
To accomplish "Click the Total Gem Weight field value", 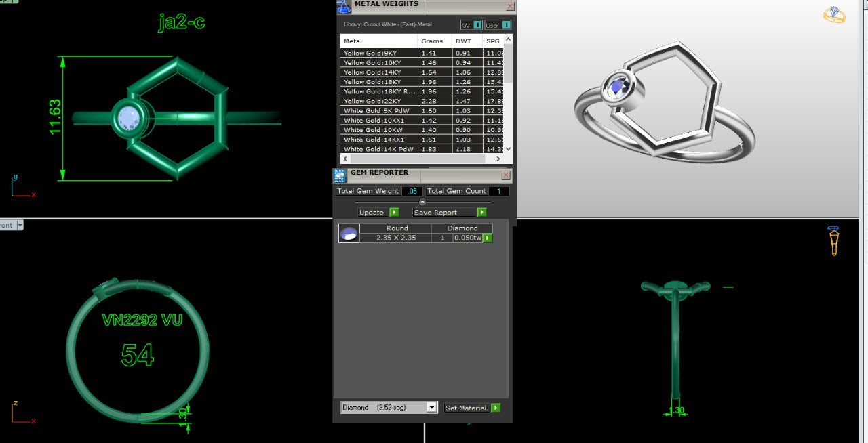I will [x=412, y=191].
